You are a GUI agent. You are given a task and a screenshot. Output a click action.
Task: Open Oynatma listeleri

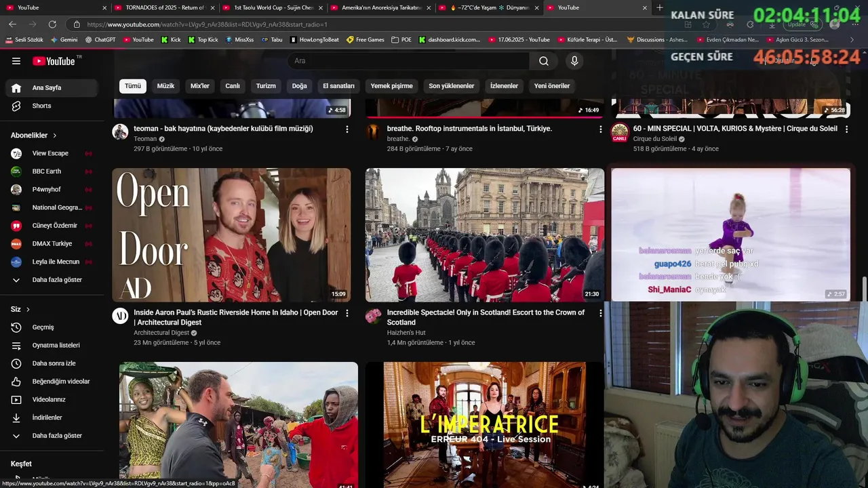52,345
